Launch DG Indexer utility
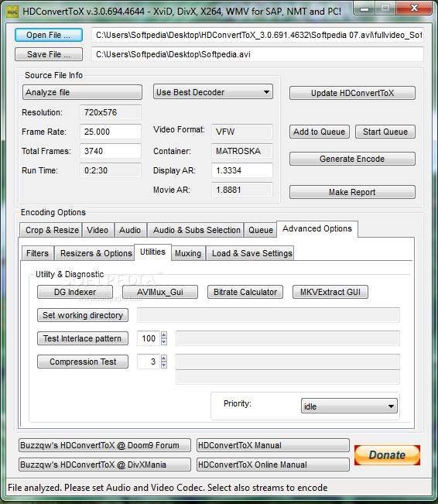The height and width of the screenshot is (504, 438). click(75, 292)
